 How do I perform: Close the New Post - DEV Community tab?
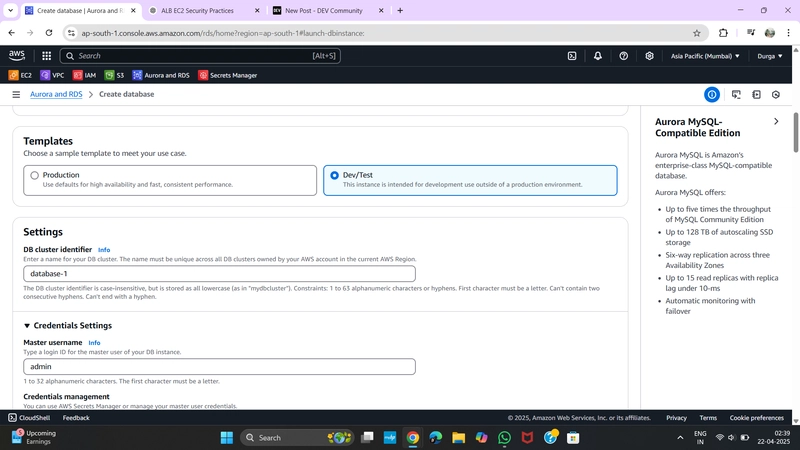381,10
